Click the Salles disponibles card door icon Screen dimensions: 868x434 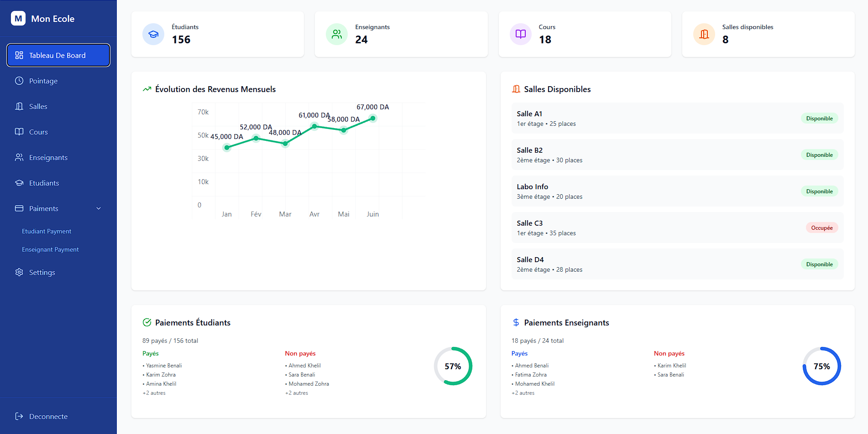(x=704, y=34)
